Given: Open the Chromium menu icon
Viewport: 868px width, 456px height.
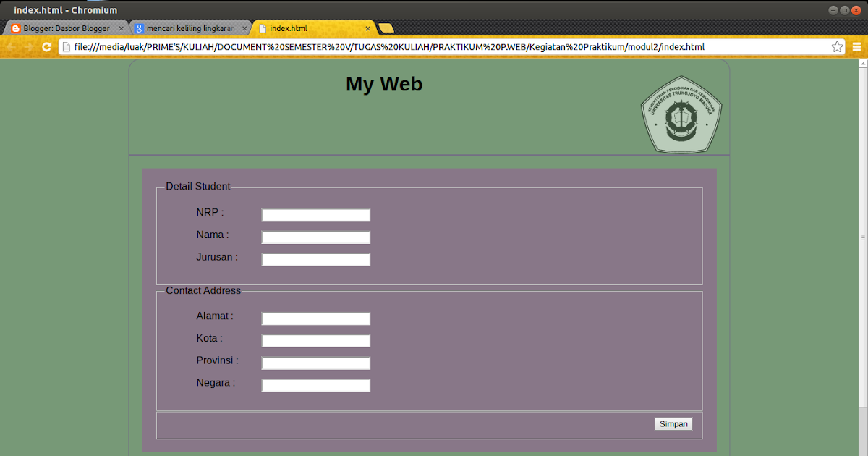Looking at the screenshot, I should 856,47.
